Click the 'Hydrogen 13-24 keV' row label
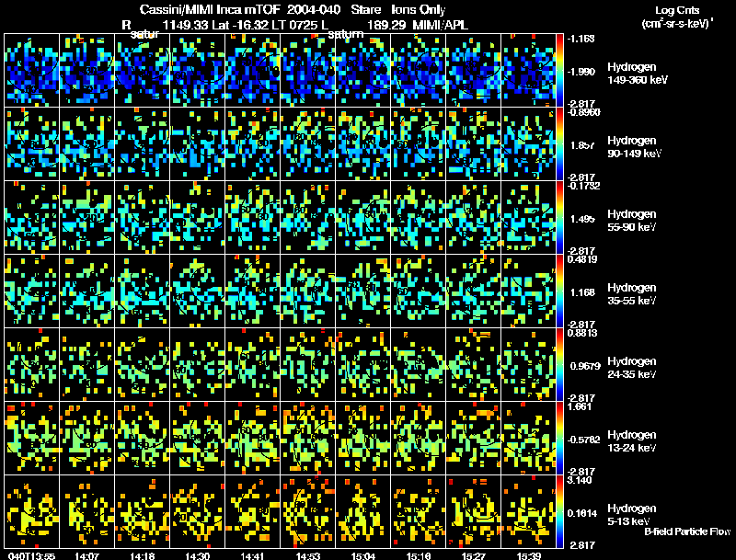Screen dimensions: 736x560 [x=632, y=441]
